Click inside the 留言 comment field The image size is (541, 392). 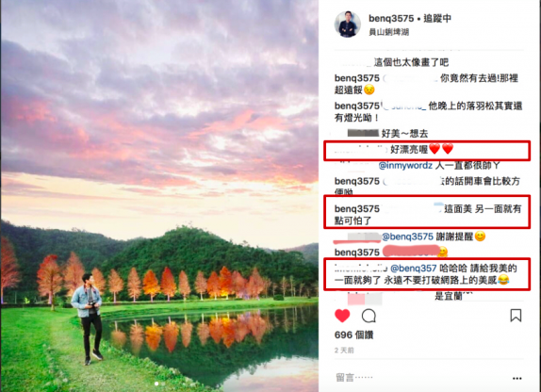coord(419,378)
